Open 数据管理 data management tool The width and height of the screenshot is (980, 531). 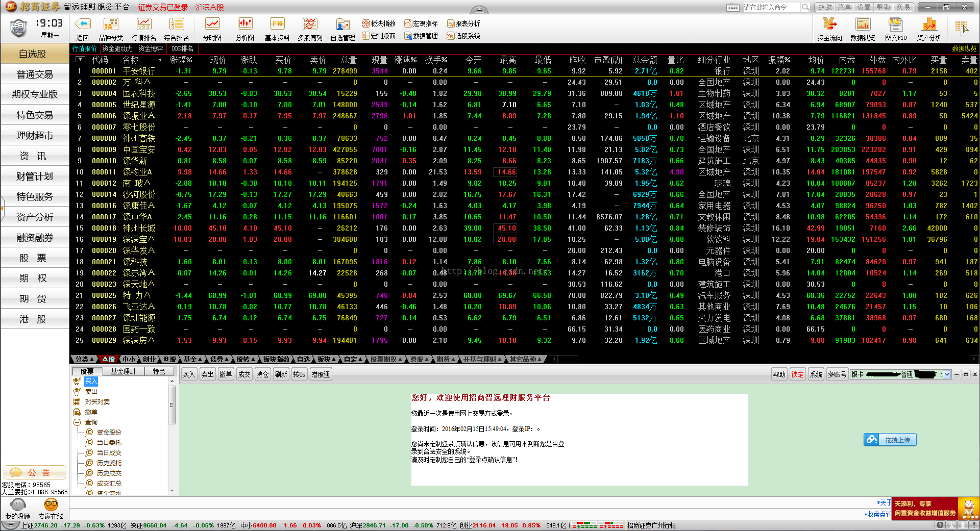(x=421, y=36)
